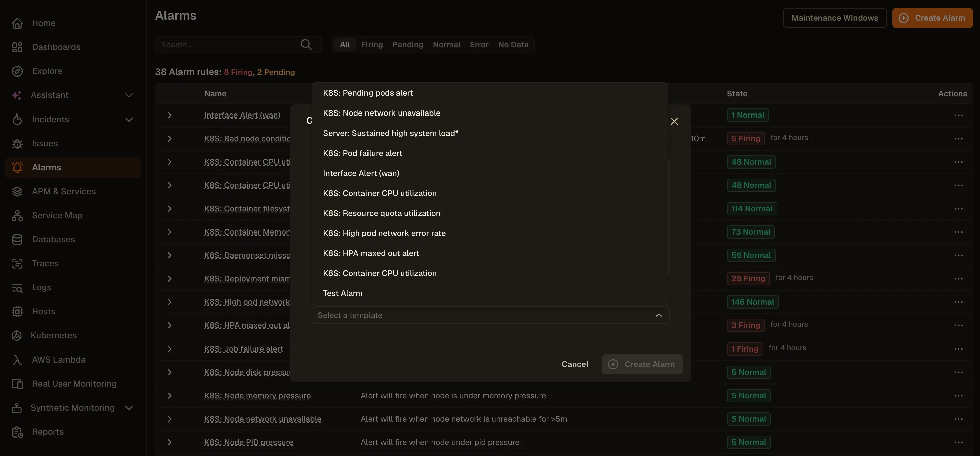Click the search magnifier icon
The height and width of the screenshot is (456, 980).
coord(306,44)
